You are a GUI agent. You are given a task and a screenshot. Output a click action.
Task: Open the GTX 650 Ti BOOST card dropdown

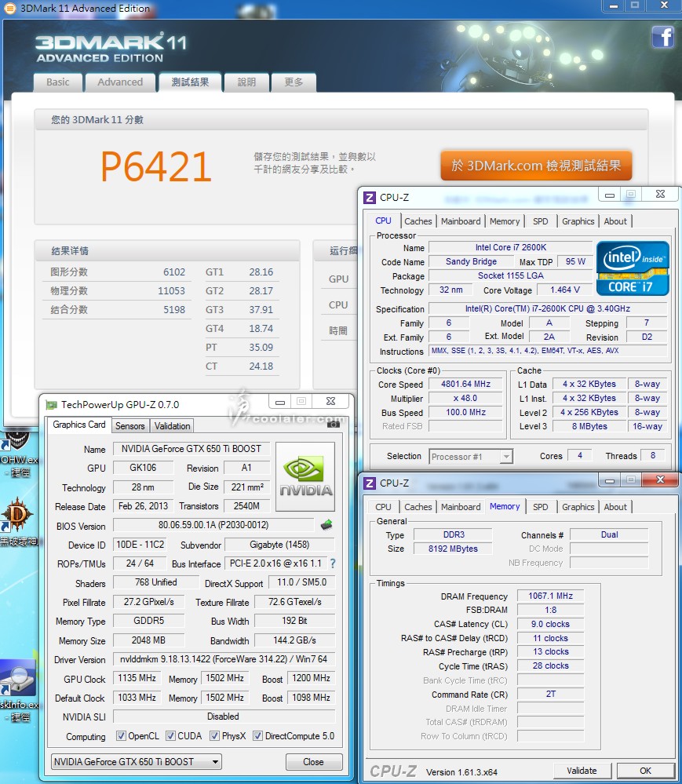(x=137, y=761)
